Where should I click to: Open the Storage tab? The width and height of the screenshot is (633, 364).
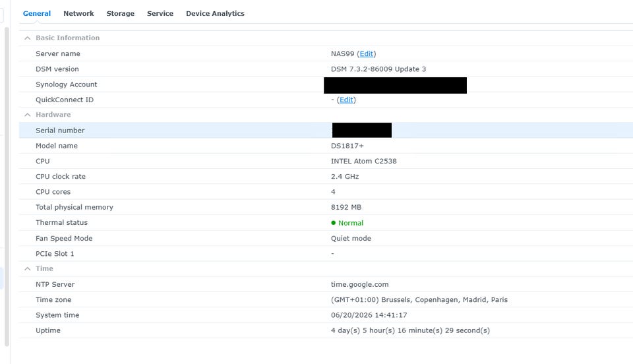tap(120, 13)
